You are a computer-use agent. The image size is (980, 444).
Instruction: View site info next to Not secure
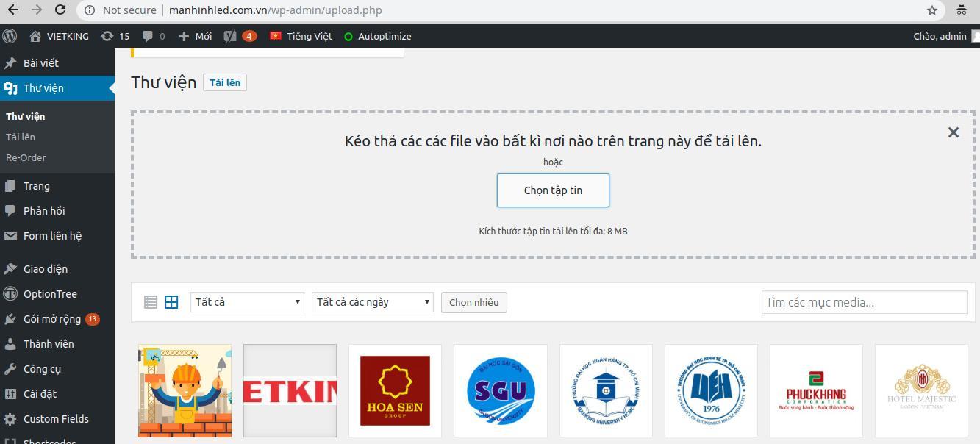89,10
